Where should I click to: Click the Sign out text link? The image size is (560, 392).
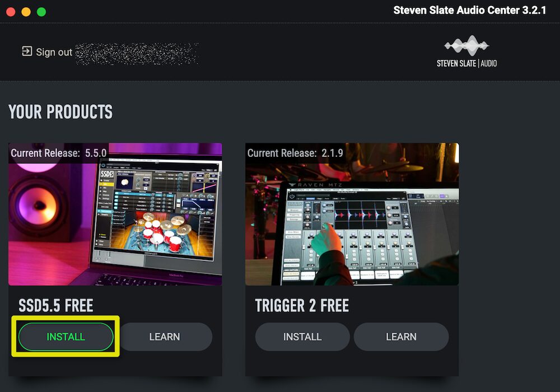coord(54,52)
